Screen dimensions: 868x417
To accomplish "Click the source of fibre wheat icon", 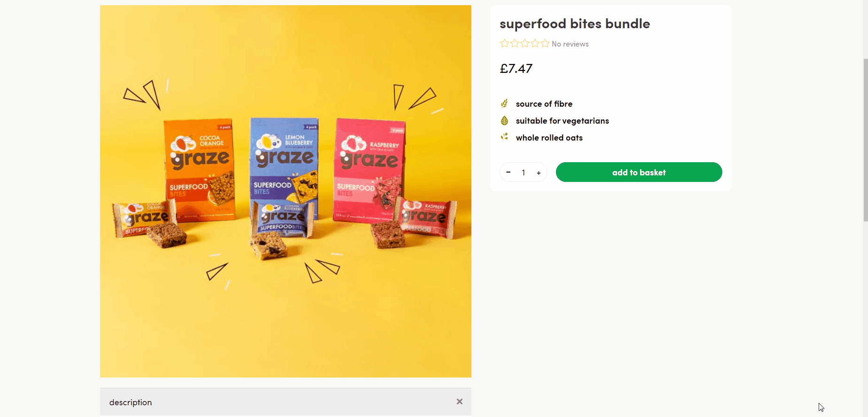I will point(504,103).
